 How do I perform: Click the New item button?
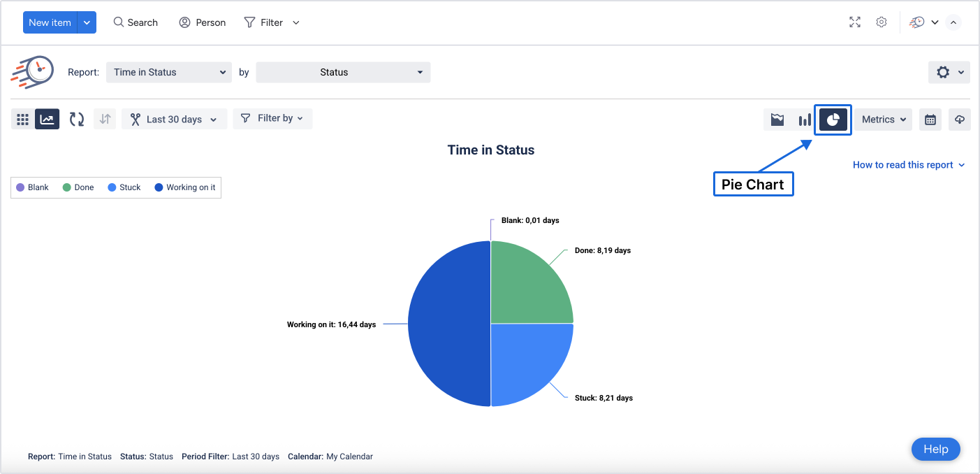(50, 22)
